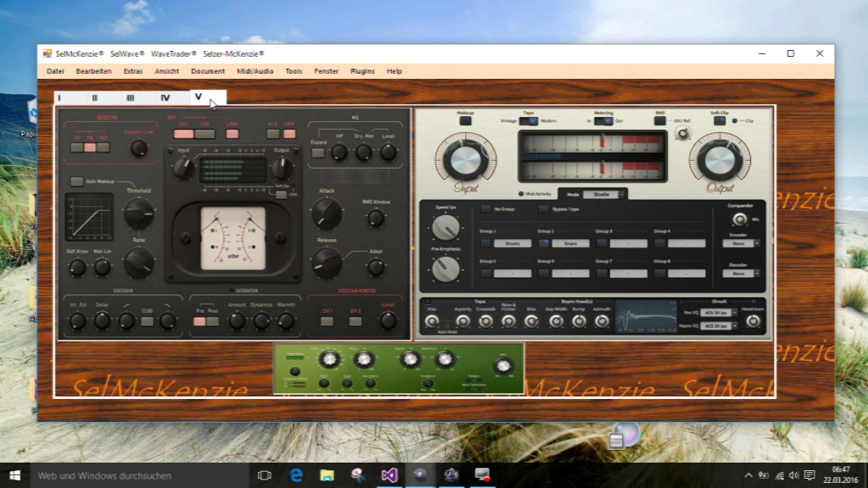The width and height of the screenshot is (868, 488).
Task: Flip the Vintage/Modern tape switch
Action: tap(529, 121)
